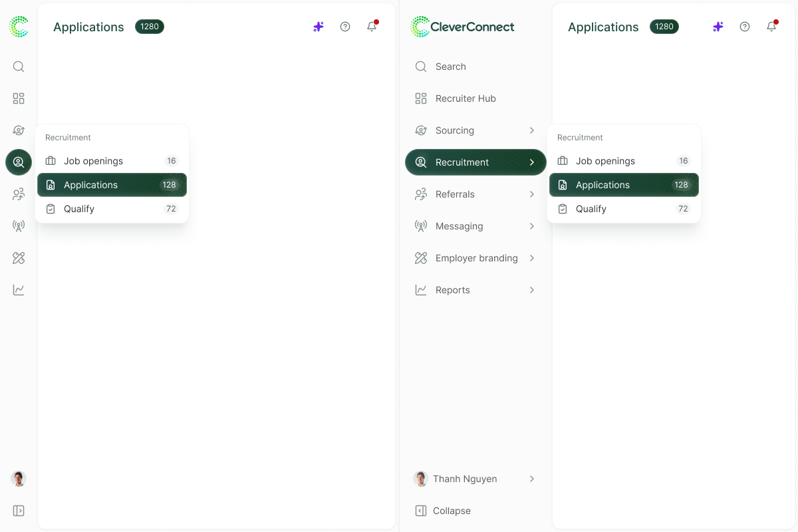Click Recruitment heading in left flyout
The width and height of the screenshot is (798, 532).
tap(68, 138)
